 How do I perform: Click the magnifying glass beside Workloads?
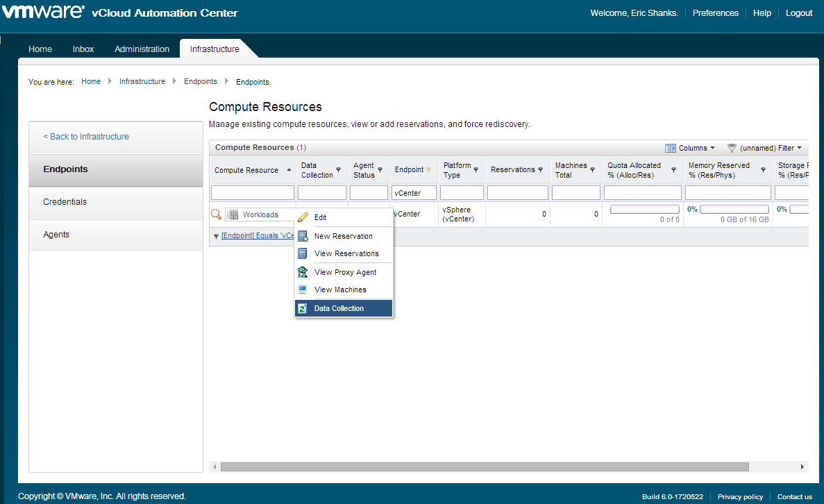point(216,215)
